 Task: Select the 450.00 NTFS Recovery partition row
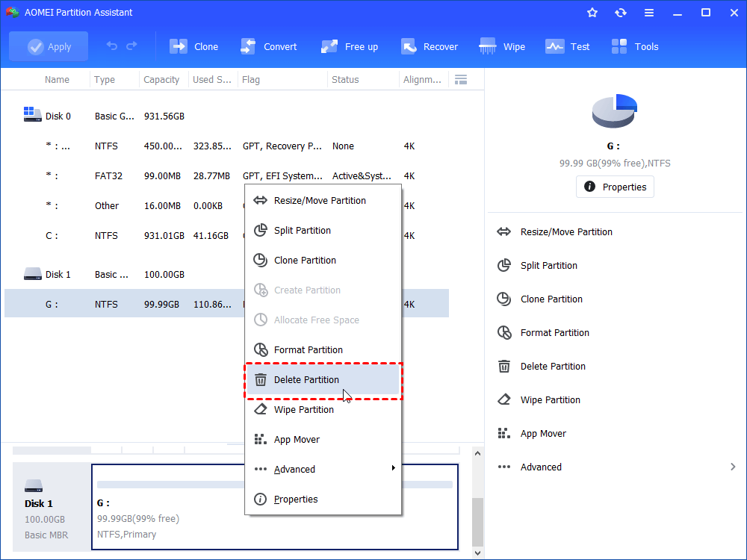[x=227, y=146]
